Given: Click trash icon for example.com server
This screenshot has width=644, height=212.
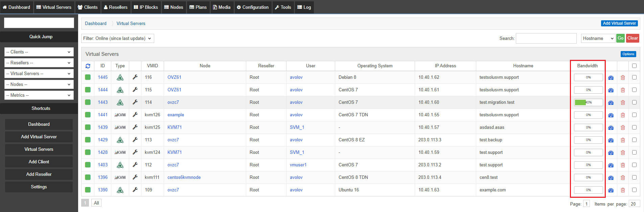Looking at the screenshot, I should [x=623, y=190].
